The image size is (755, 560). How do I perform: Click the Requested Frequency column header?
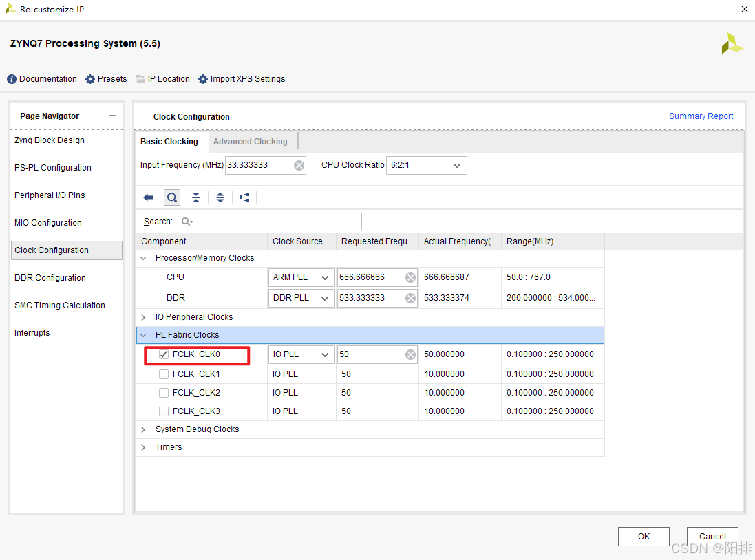click(x=377, y=241)
